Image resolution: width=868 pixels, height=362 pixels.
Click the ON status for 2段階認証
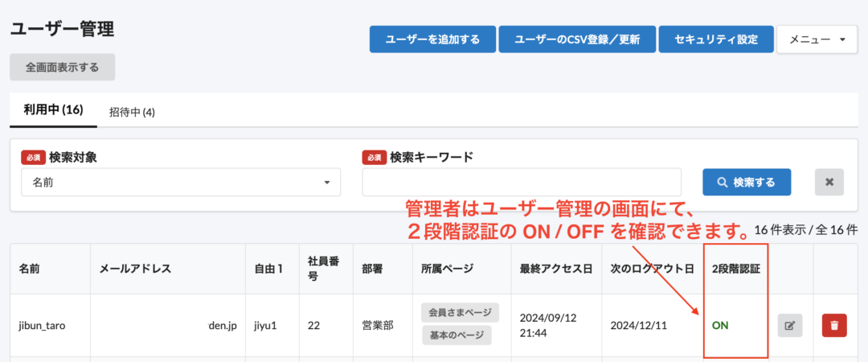pos(719,326)
